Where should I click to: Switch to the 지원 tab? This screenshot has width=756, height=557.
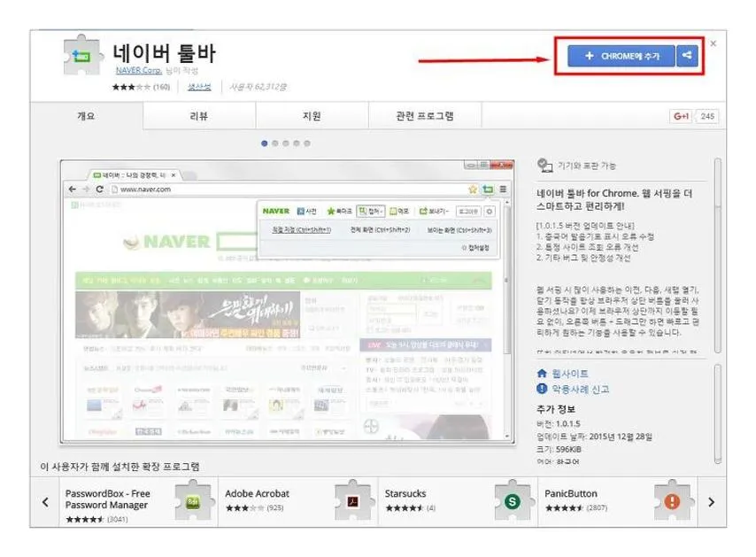312,116
